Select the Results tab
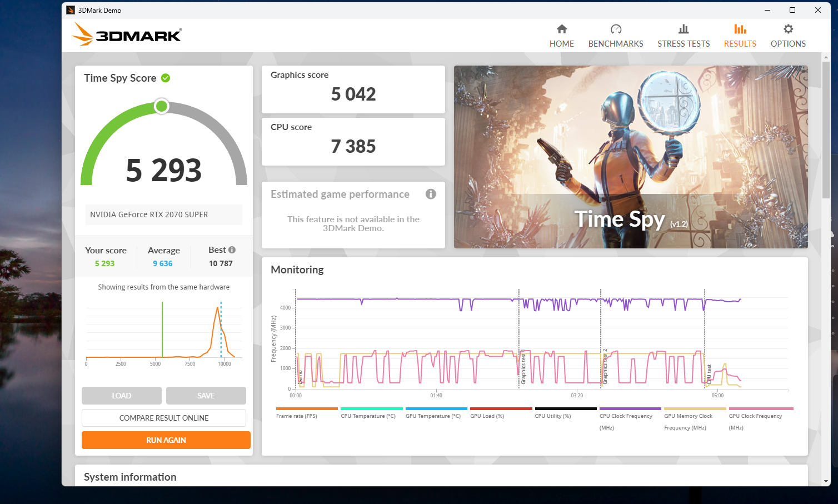 [740, 36]
